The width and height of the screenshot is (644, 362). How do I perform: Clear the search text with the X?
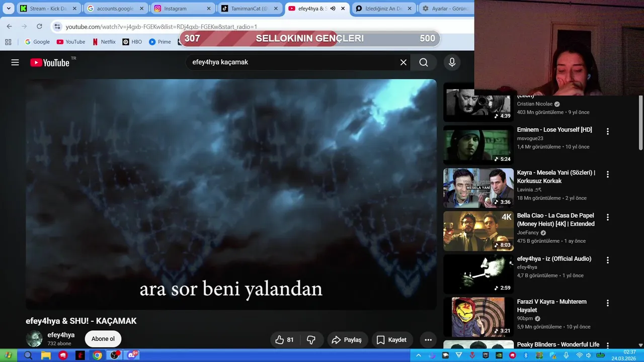click(x=403, y=62)
